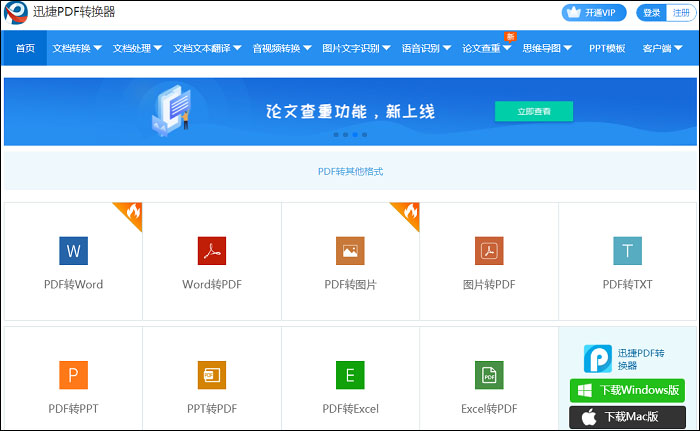Click the Word转PDF label text
700x431 pixels.
pos(212,285)
